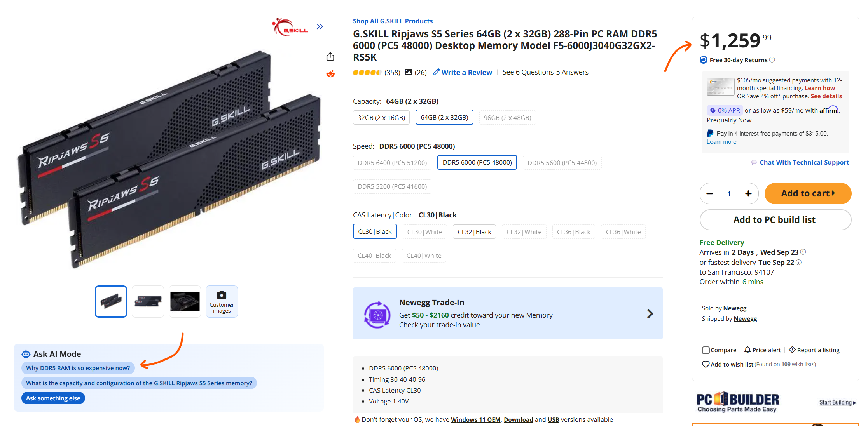Expand the Newegg Trade-In chevron arrow
868x426 pixels.
pos(650,314)
